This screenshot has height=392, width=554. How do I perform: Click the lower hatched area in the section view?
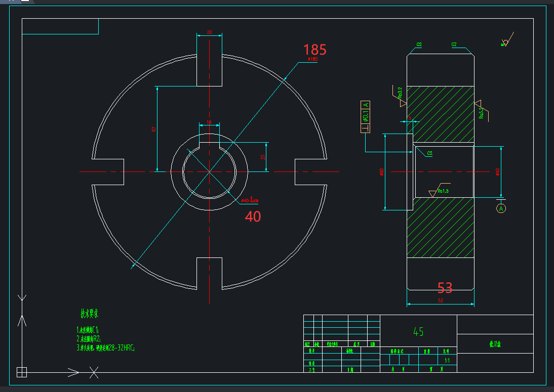(x=441, y=228)
